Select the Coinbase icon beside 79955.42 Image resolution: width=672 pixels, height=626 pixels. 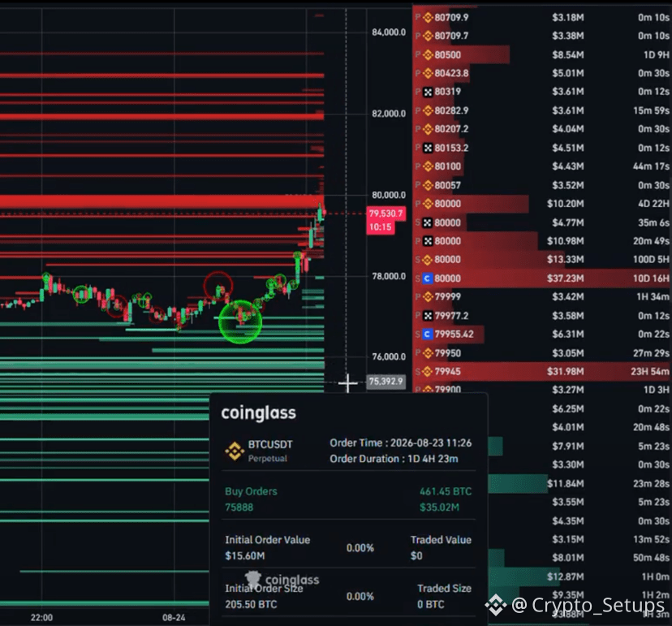(427, 334)
